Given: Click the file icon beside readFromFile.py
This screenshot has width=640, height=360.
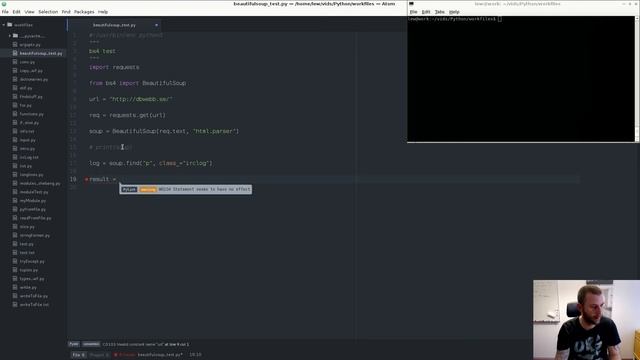Looking at the screenshot, I should tap(15, 218).
